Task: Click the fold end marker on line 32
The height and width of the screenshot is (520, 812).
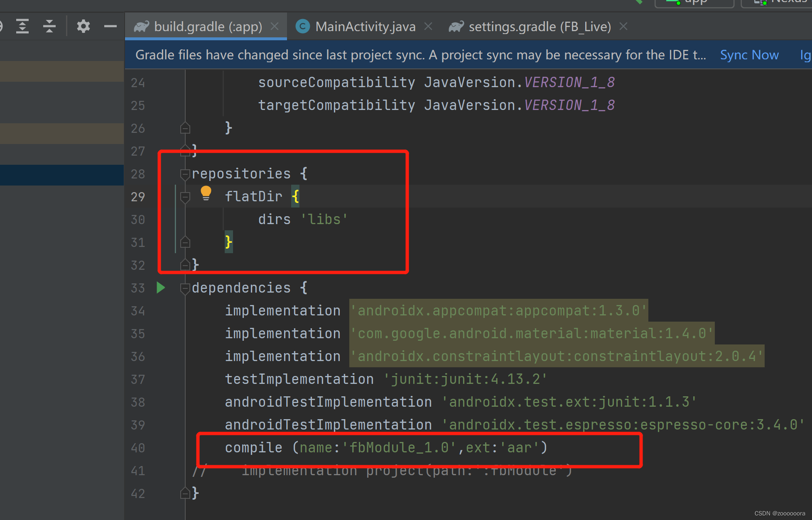Action: click(x=185, y=265)
